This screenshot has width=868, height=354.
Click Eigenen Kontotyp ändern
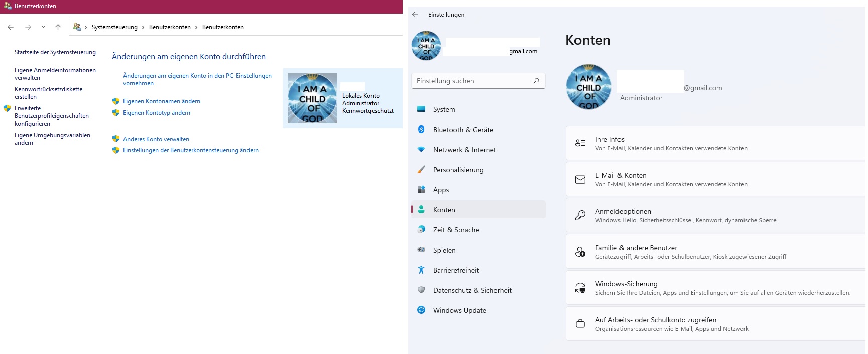pos(157,113)
